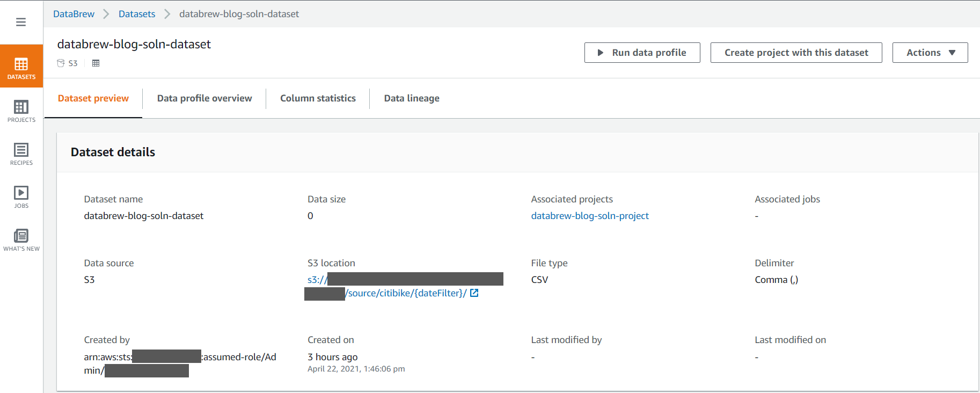980x393 pixels.
Task: Click the Last modified on label
Action: pos(791,340)
